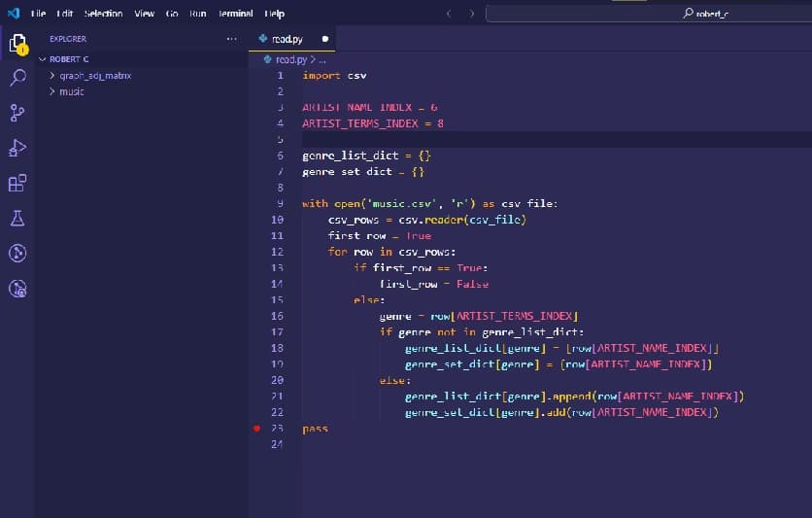This screenshot has height=518, width=812.
Task: Open the View menu
Action: [x=145, y=14]
